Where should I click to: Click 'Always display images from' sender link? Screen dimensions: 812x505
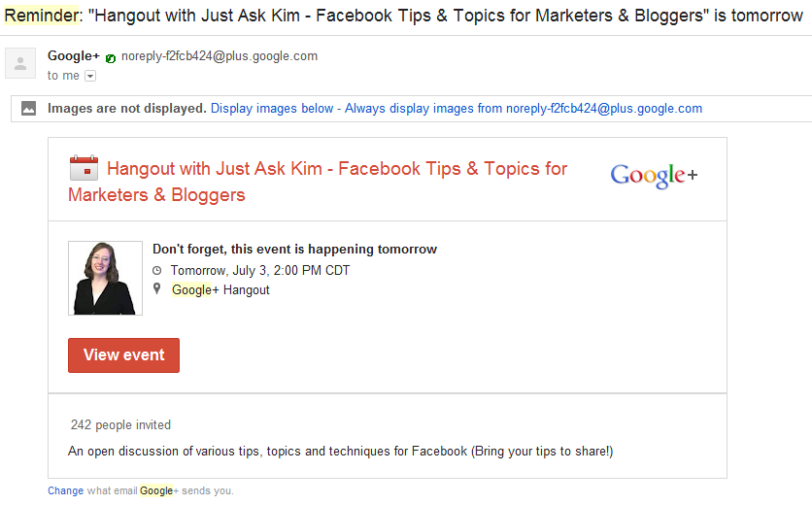(x=524, y=108)
